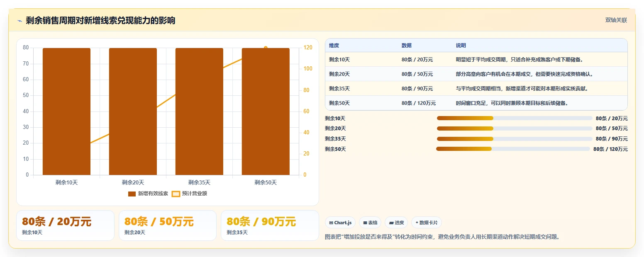Screen dimensions: 644x257
Task: Click the progress bar for 剩余50天
Action: [513, 149]
